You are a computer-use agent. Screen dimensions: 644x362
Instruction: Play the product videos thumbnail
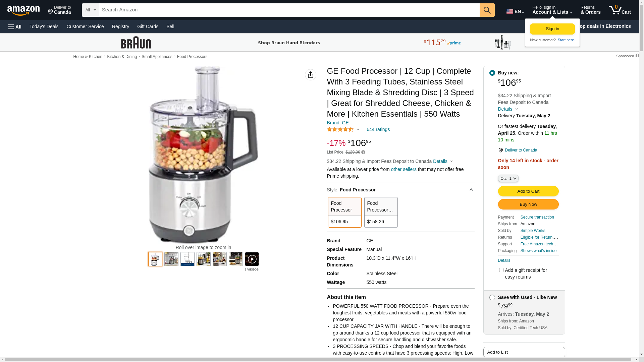click(252, 259)
